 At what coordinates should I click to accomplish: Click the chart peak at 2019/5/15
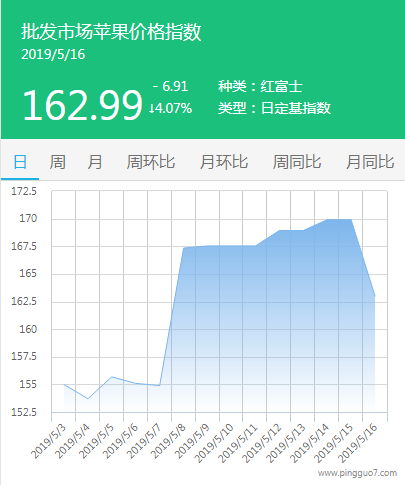(351, 219)
